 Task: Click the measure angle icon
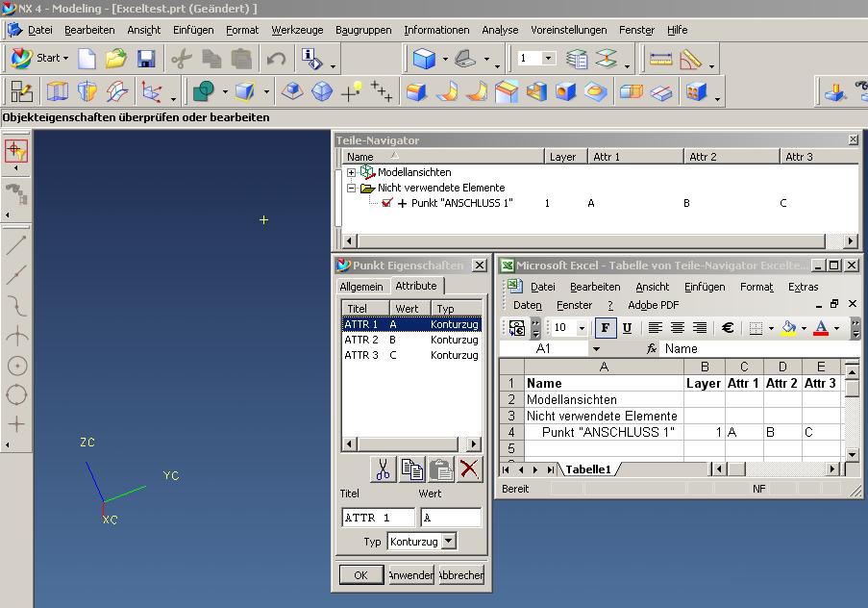click(x=690, y=58)
